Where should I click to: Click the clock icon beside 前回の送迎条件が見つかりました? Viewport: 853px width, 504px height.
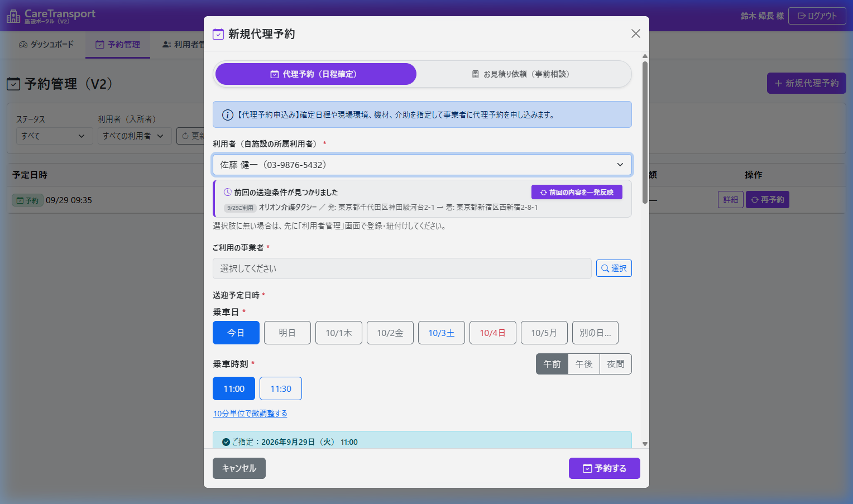coord(228,192)
